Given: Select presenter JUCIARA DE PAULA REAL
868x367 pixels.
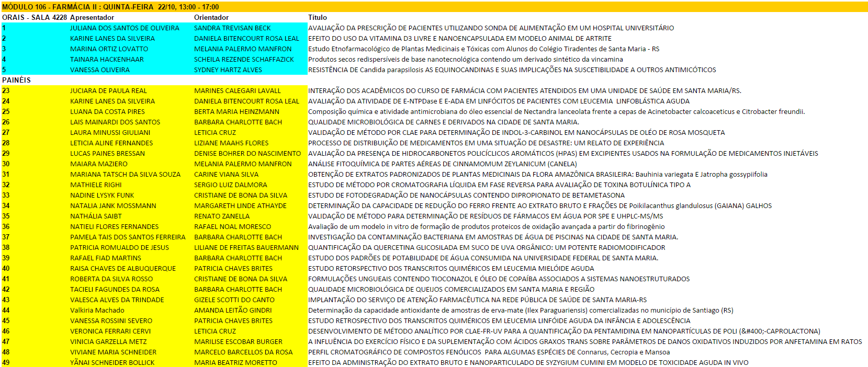Looking at the screenshot, I should 109,90.
